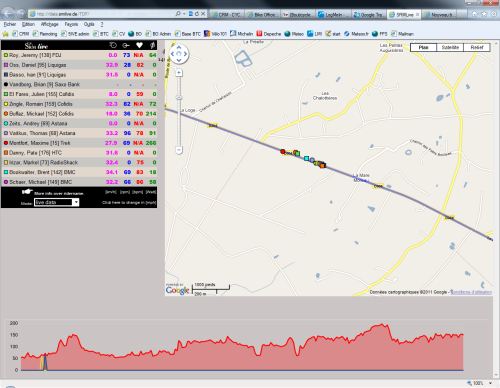
Task: Toggle the red marker for the Trek rider
Action: tap(6, 143)
